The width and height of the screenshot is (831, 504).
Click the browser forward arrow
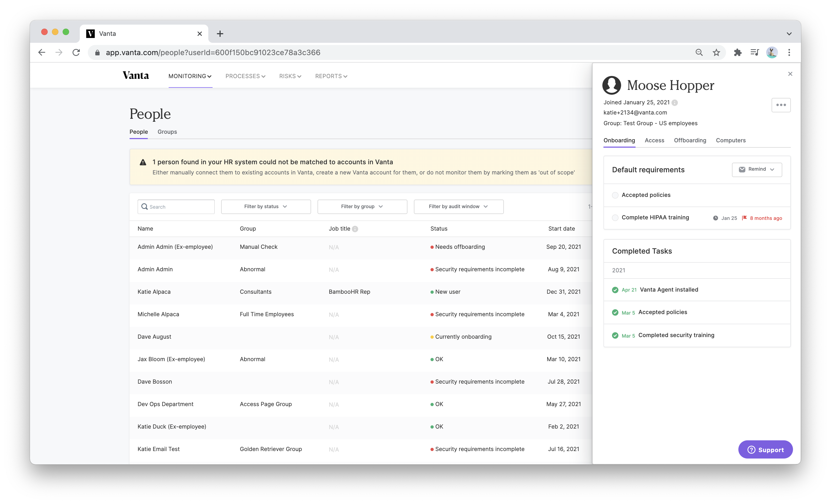pyautogui.click(x=59, y=52)
